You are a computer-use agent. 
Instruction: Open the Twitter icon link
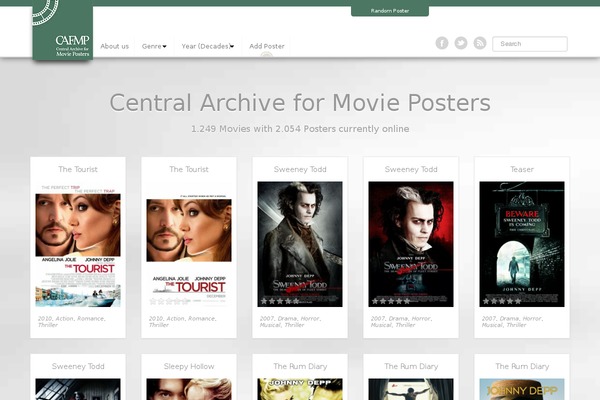tap(461, 43)
